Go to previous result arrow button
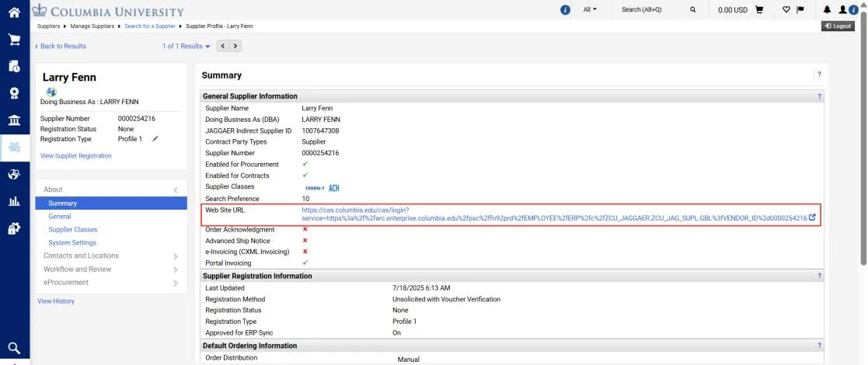The height and width of the screenshot is (365, 868). click(x=223, y=47)
